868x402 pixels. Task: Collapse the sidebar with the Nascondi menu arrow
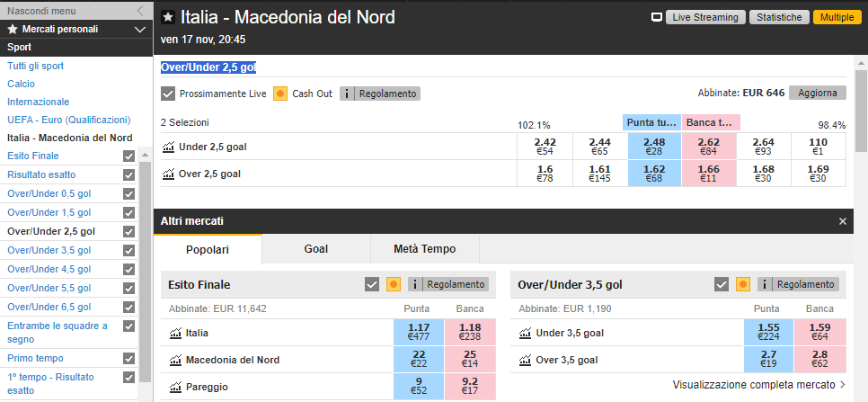(x=140, y=11)
